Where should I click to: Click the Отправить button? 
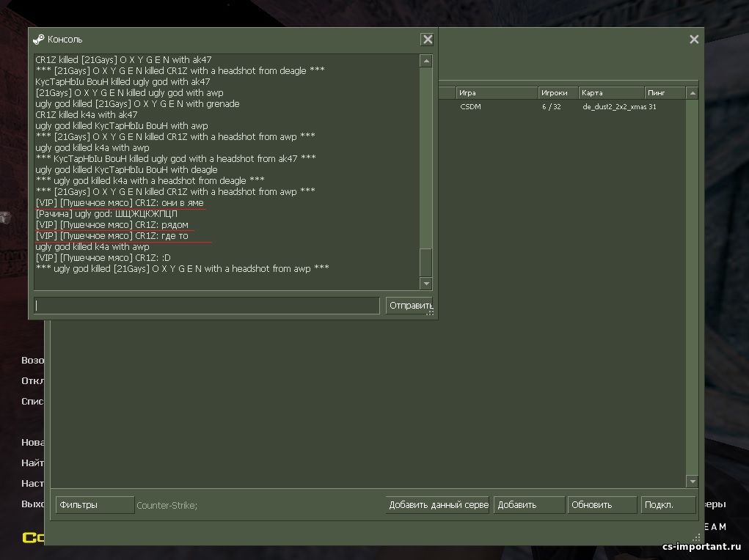[x=409, y=306]
